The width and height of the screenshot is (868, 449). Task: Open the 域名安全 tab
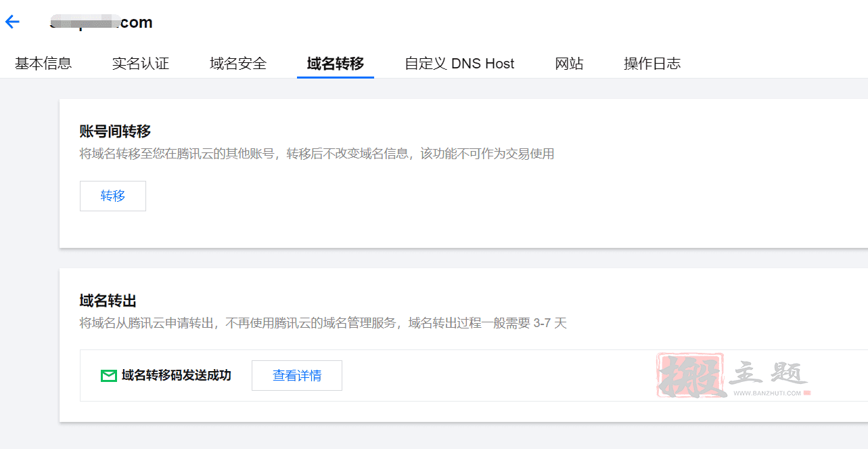click(x=238, y=64)
